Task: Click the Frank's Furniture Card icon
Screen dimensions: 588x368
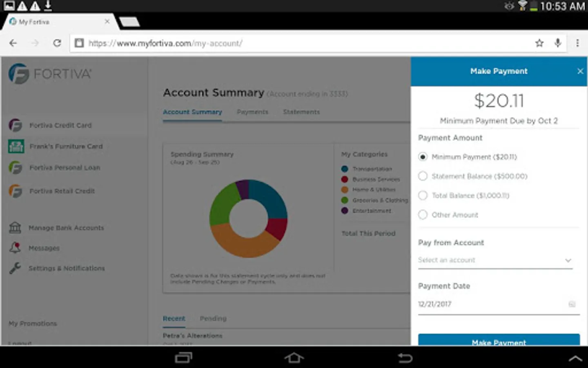Action: pos(16,146)
